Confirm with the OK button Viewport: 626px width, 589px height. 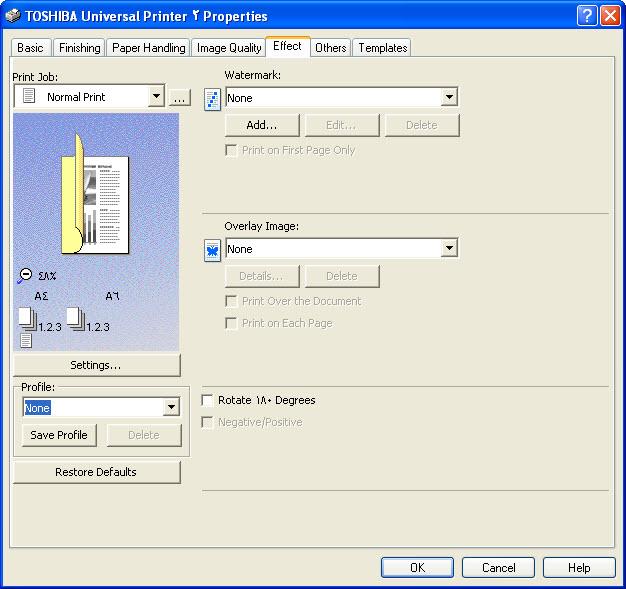click(417, 568)
